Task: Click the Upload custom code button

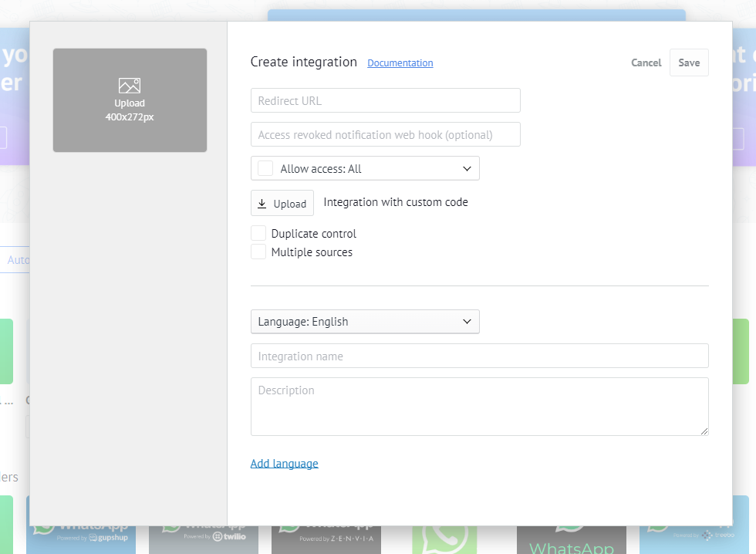Action: 282,203
